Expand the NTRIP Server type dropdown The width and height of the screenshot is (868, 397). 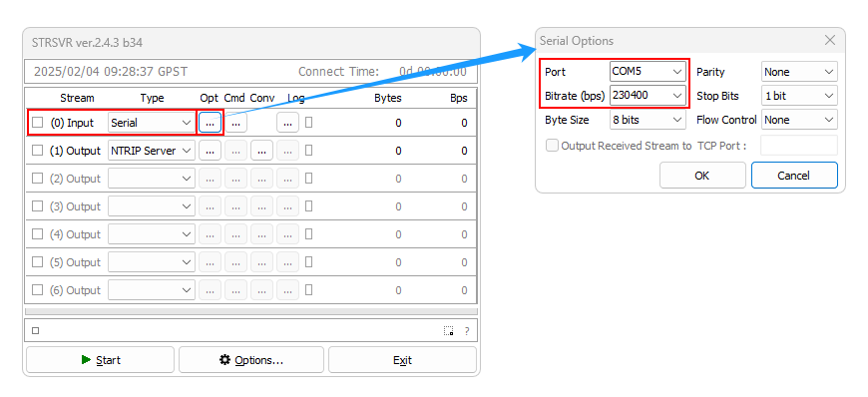point(152,151)
